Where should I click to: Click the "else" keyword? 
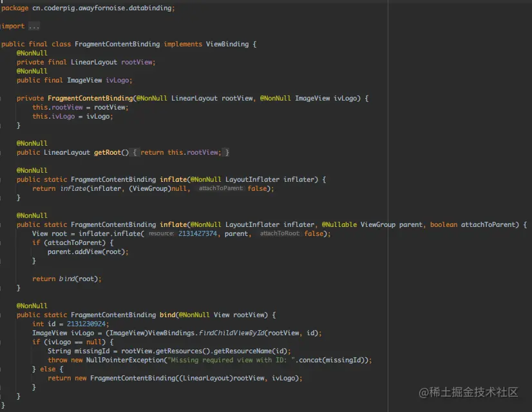(48, 369)
